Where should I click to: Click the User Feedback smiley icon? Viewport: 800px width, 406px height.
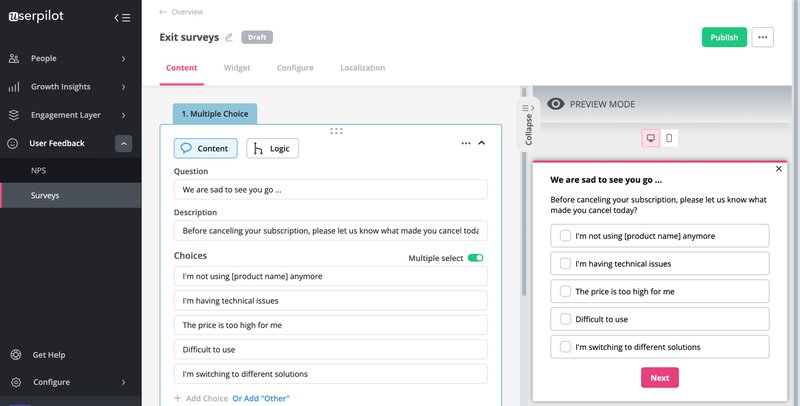13,144
